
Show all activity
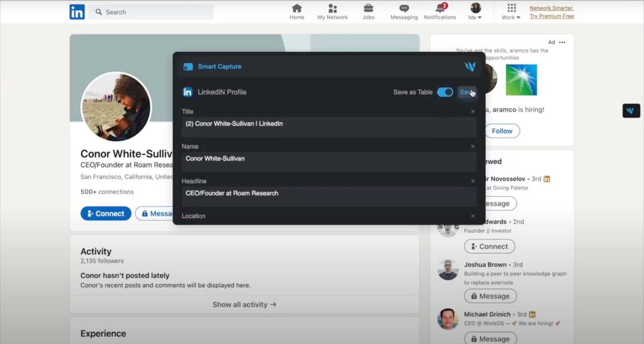(244, 304)
